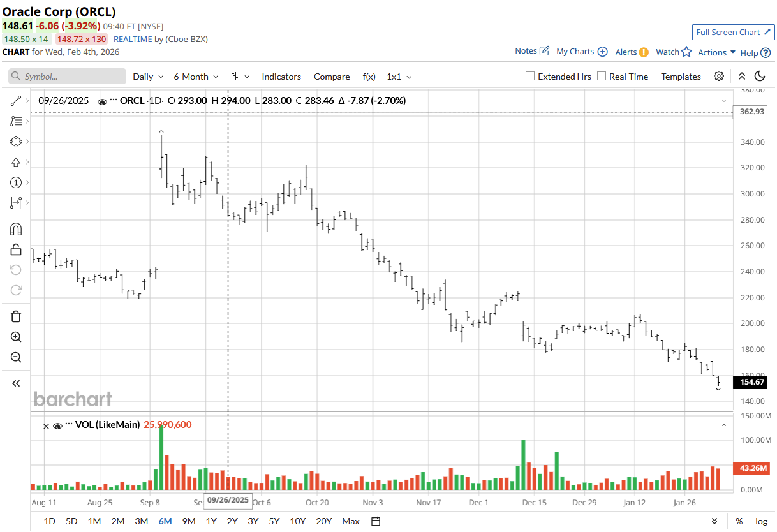Collapse the chart header with the double-chevron icon
Image resolution: width=777 pixels, height=532 pixels.
[741, 76]
